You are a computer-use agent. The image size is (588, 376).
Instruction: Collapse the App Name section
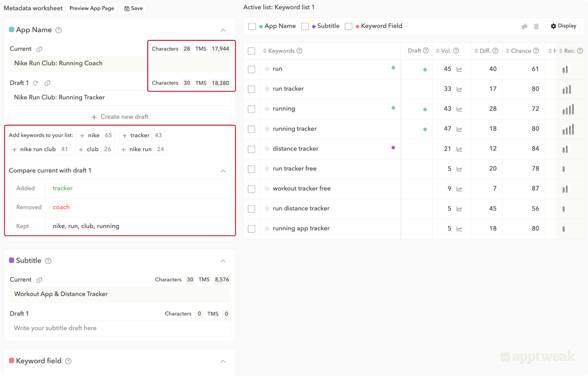223,30
